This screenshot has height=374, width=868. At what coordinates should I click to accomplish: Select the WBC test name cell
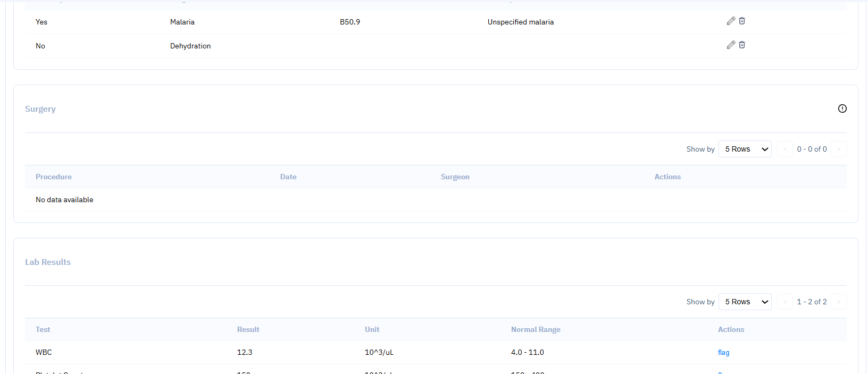tap(44, 352)
